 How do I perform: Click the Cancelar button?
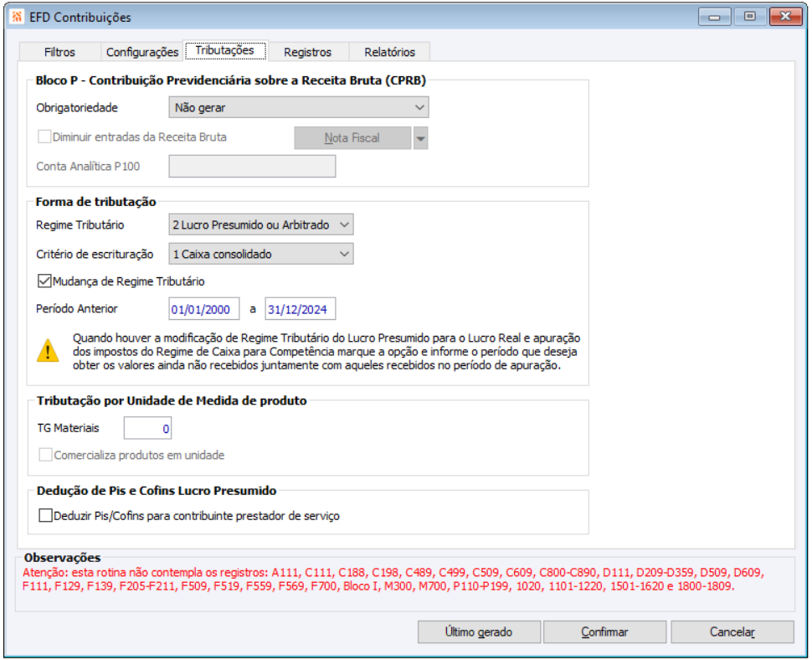point(732,632)
